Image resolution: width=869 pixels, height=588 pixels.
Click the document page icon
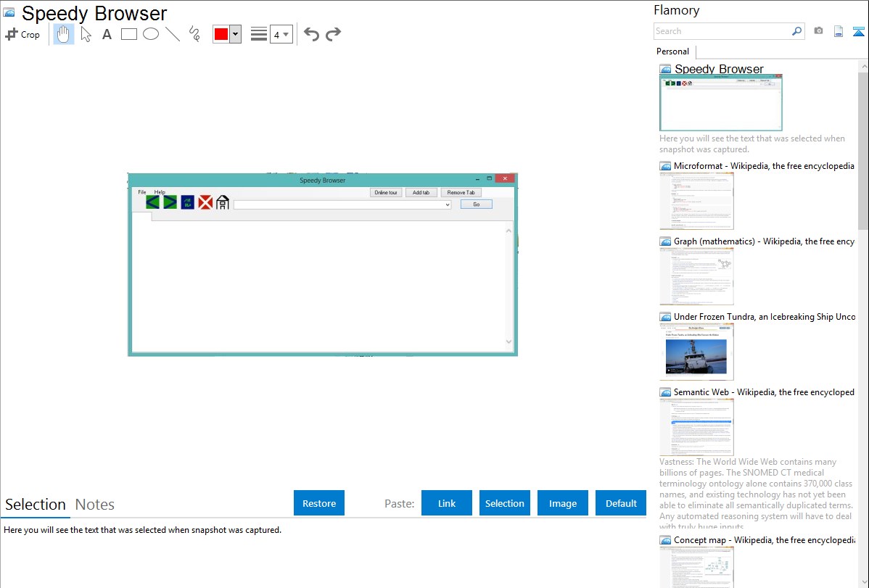[x=839, y=31]
